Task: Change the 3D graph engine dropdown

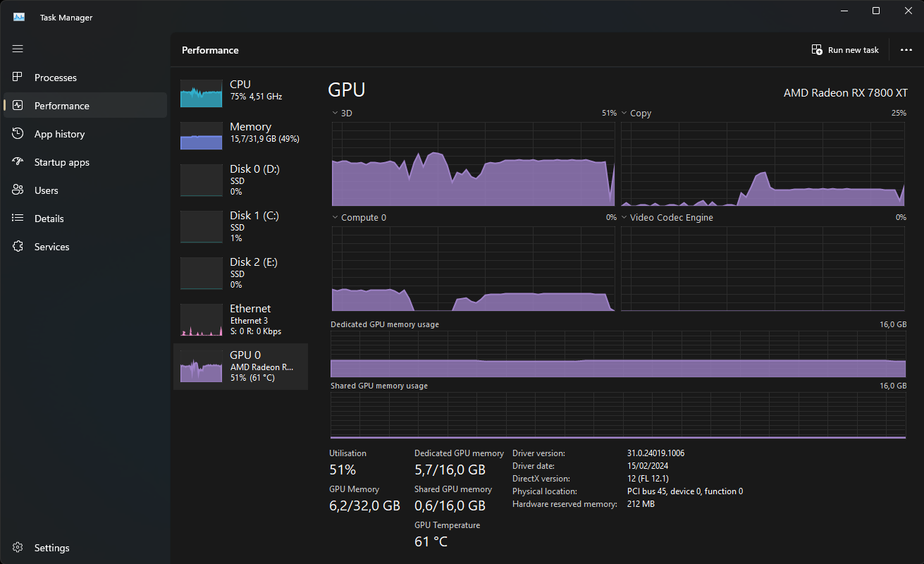Action: click(x=334, y=112)
